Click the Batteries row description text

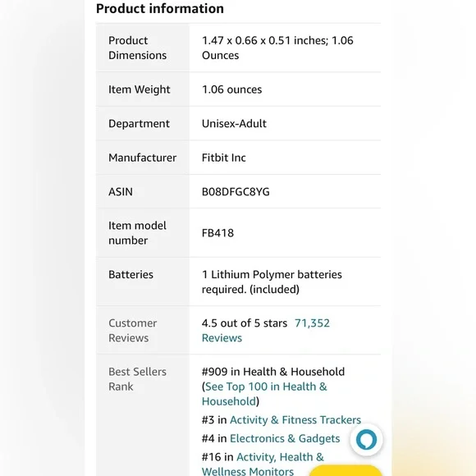point(272,281)
